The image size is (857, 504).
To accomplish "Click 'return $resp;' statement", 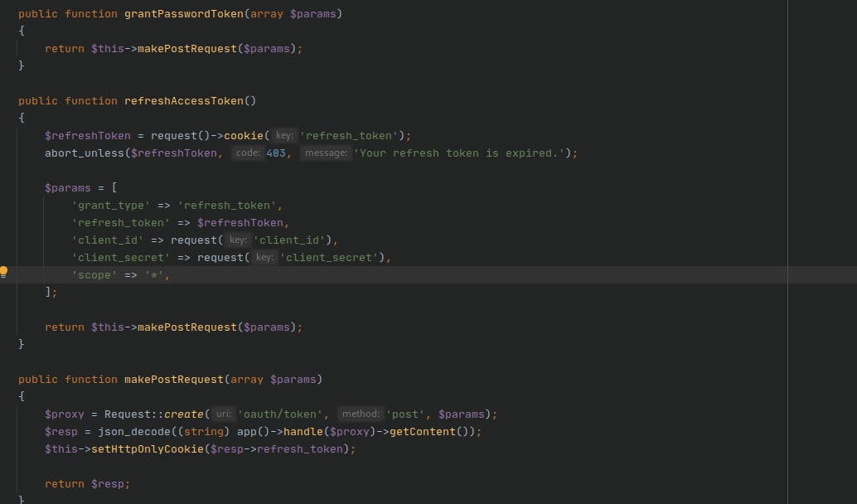I will (x=88, y=484).
